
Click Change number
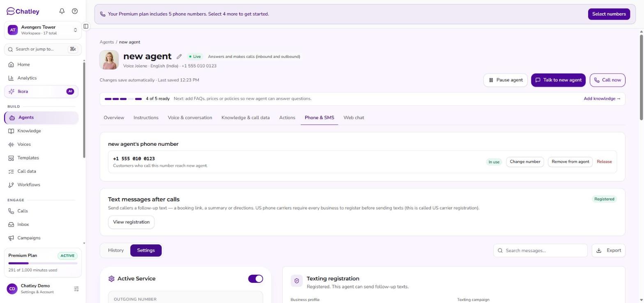(x=525, y=162)
